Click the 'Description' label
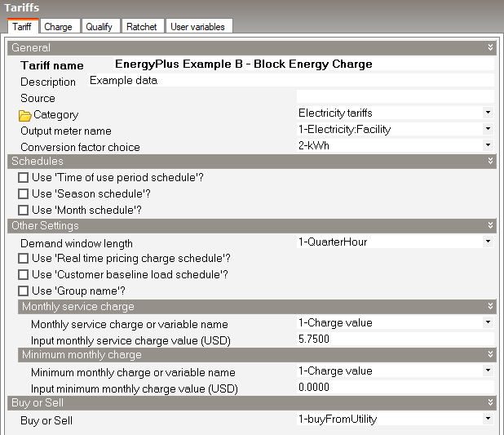 tap(48, 82)
